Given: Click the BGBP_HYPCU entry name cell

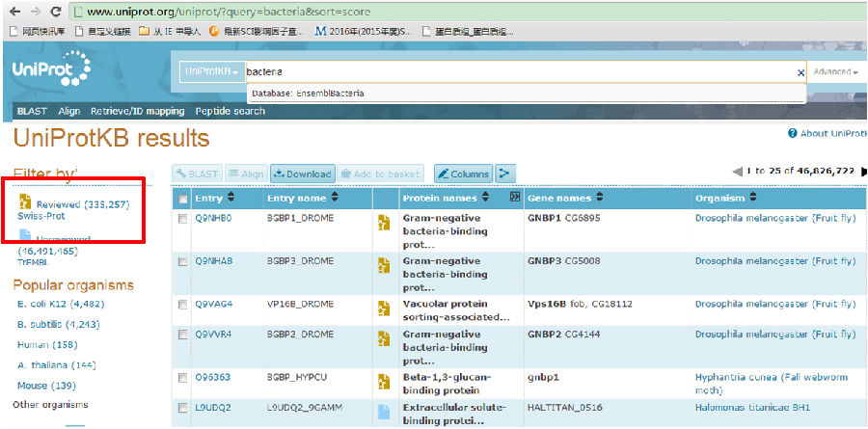Looking at the screenshot, I should [x=297, y=378].
